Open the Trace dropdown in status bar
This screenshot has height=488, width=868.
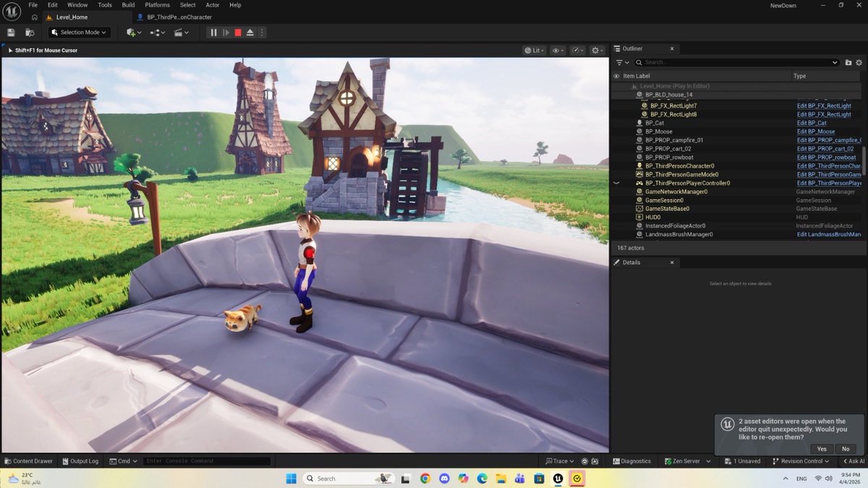pos(560,460)
